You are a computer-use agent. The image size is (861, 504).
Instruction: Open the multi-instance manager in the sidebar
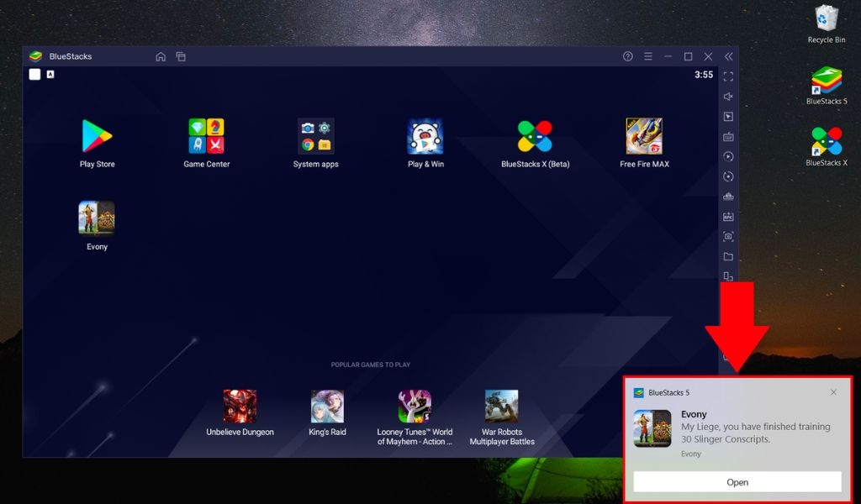(728, 277)
